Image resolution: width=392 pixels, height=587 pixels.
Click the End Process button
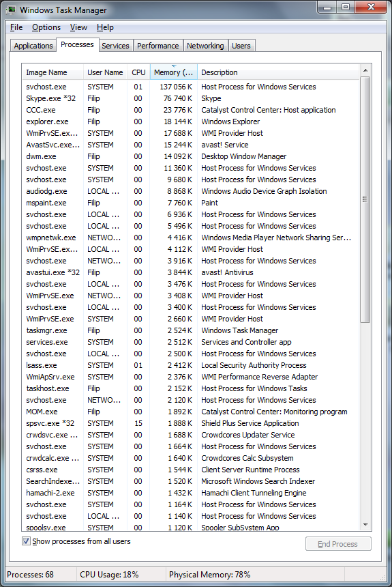click(338, 544)
